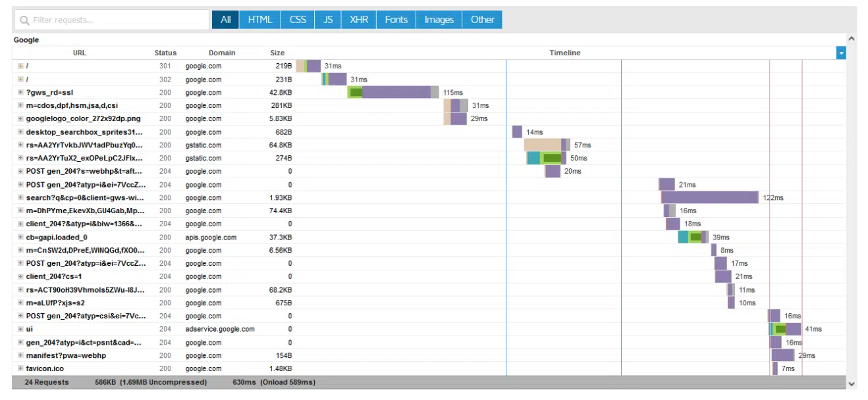Click the URL column header

[x=79, y=53]
